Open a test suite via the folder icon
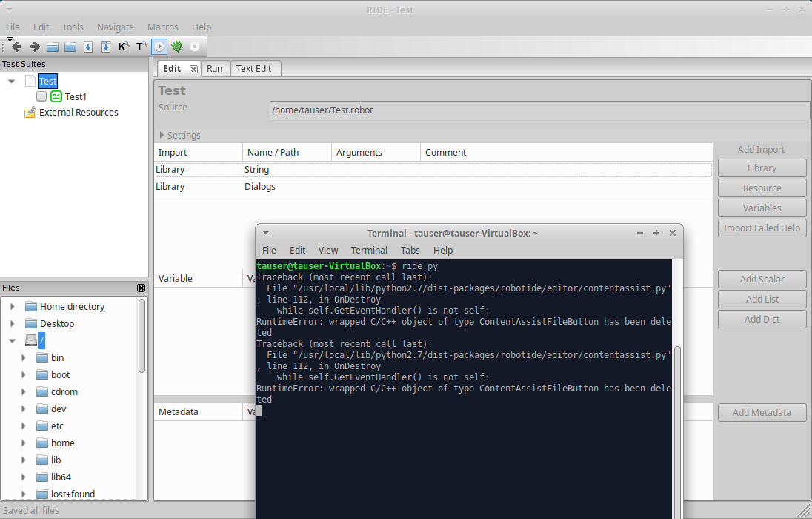The width and height of the screenshot is (812, 519). [53, 46]
